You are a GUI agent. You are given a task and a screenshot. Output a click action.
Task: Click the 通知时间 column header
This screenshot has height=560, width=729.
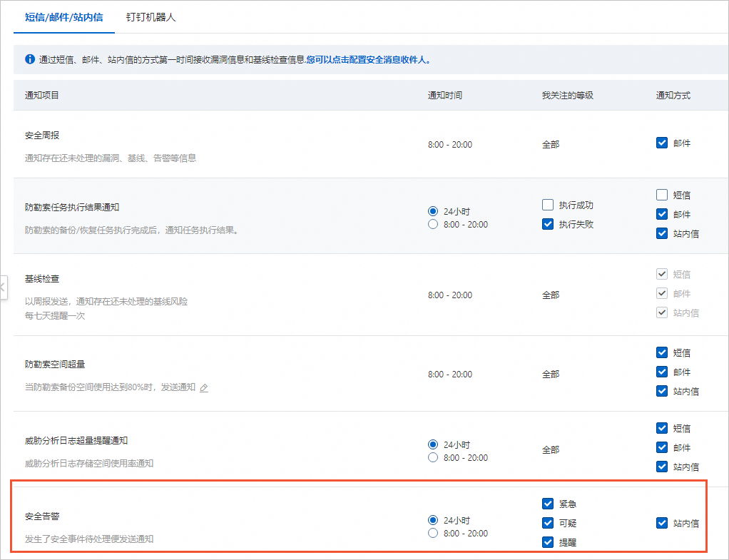(444, 96)
